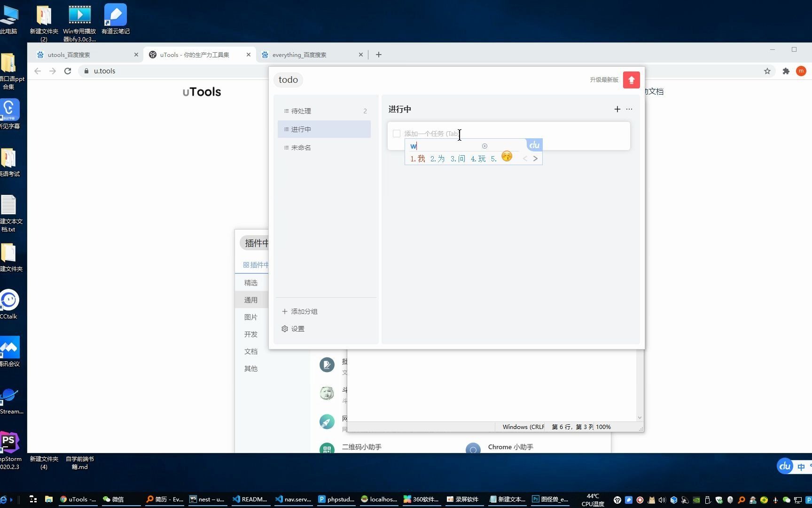Open the Chrome profile avatar menu

801,71
